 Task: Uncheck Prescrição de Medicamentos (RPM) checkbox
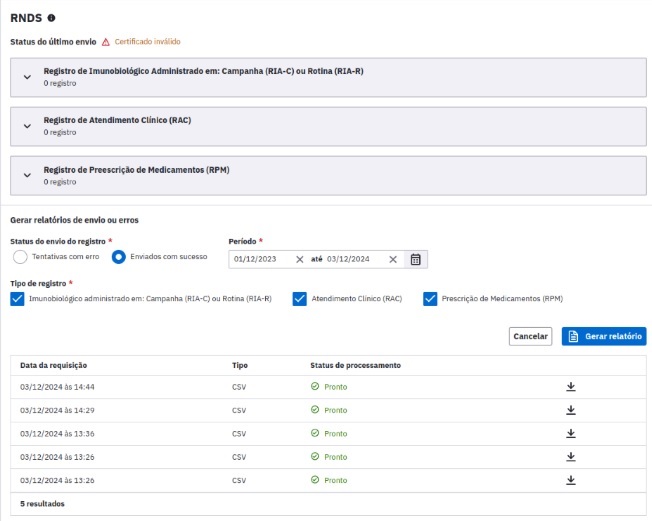[x=430, y=299]
